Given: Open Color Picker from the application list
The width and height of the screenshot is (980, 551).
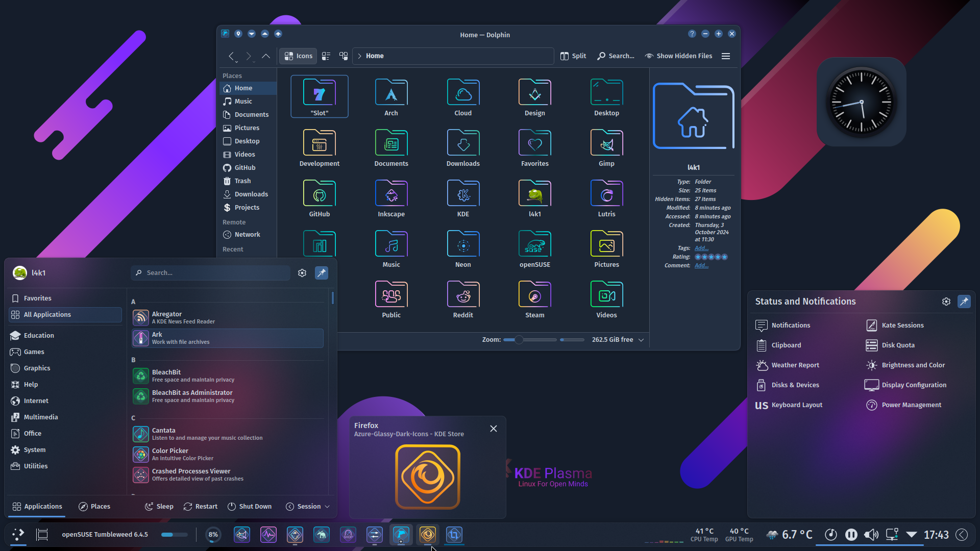Looking at the screenshot, I should (228, 455).
